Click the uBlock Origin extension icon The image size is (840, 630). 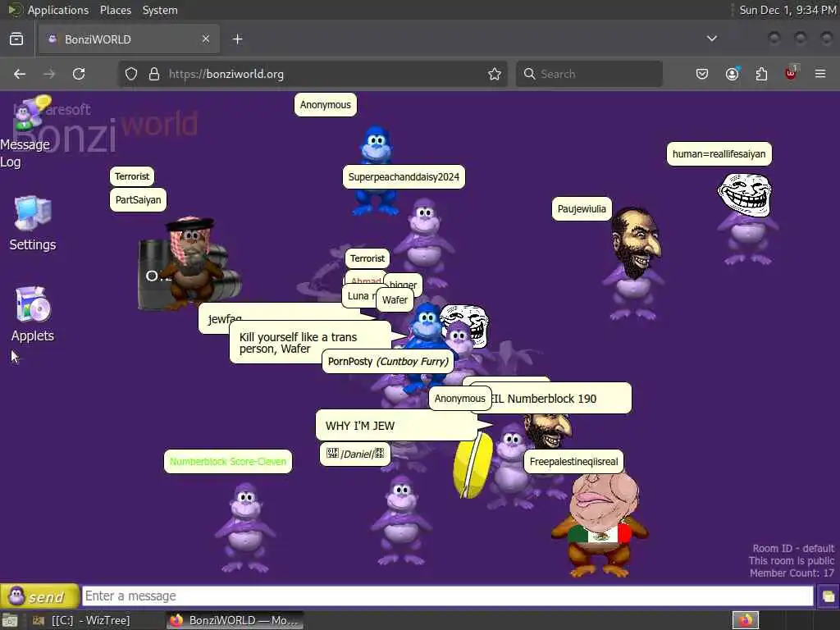coord(792,73)
